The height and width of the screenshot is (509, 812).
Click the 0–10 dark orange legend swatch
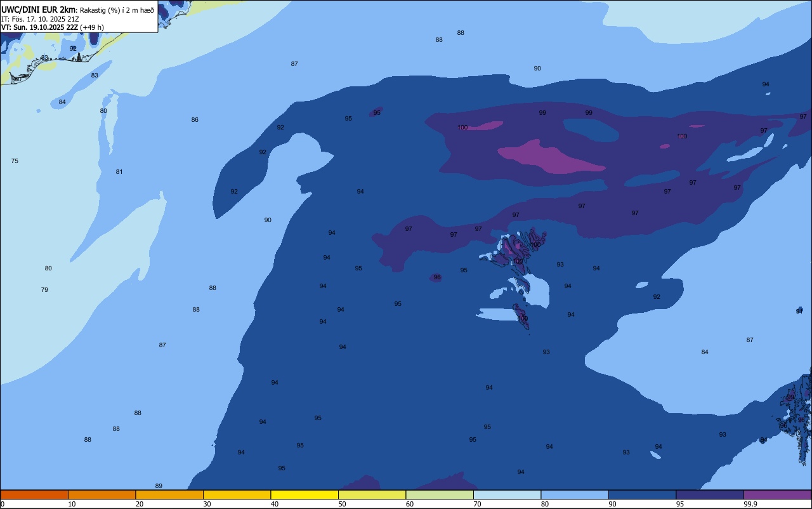pyautogui.click(x=34, y=494)
